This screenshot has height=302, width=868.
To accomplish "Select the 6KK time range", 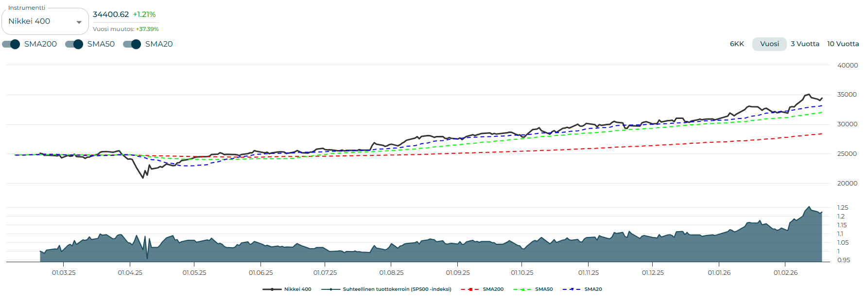I will click(737, 44).
